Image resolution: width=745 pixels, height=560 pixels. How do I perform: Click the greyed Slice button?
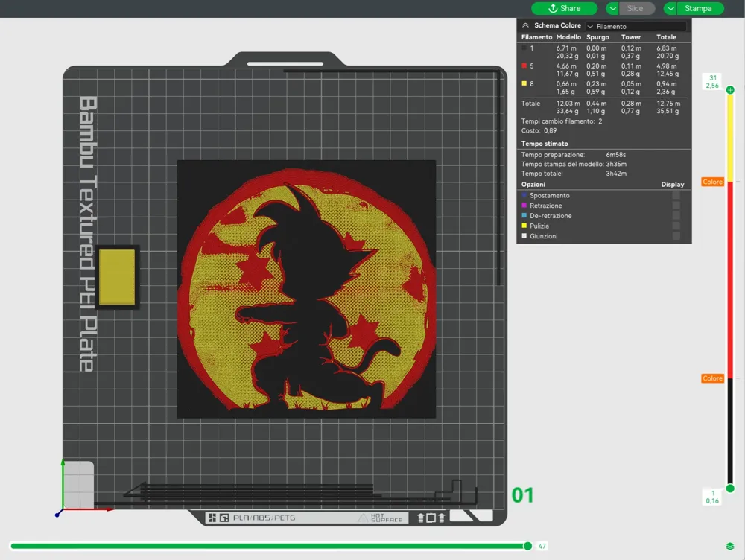[637, 8]
